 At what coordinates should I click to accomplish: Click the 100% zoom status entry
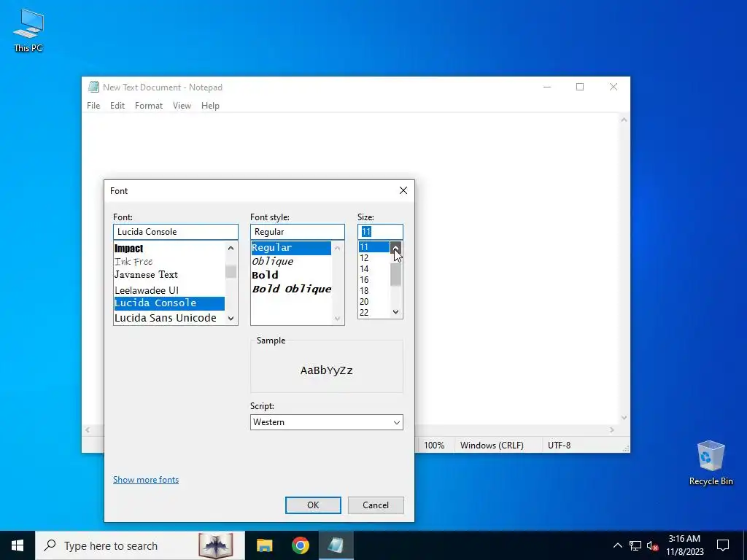[434, 446]
